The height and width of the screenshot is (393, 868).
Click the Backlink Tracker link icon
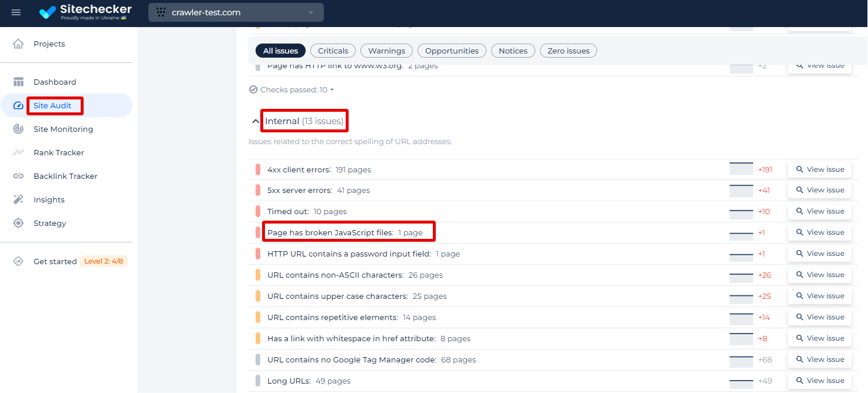(x=18, y=176)
